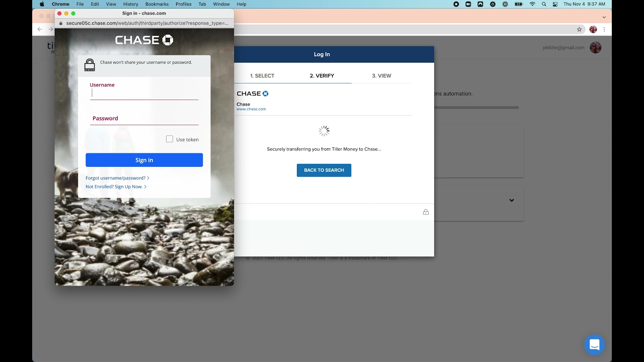Click the Chase logo in sign-in popup

(144, 40)
